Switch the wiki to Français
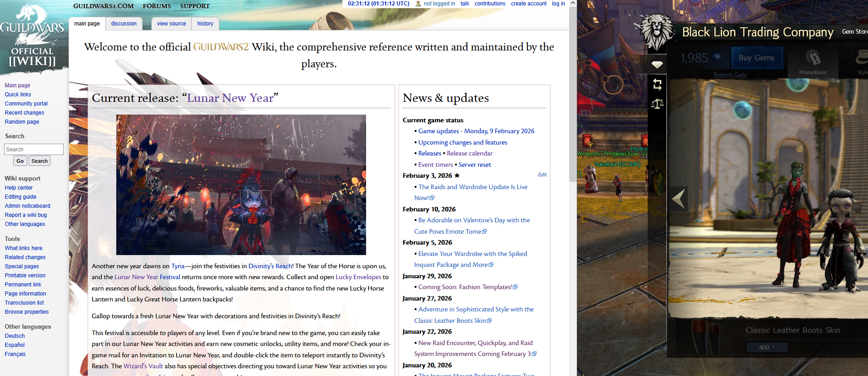This screenshot has height=376, width=868. [x=15, y=354]
